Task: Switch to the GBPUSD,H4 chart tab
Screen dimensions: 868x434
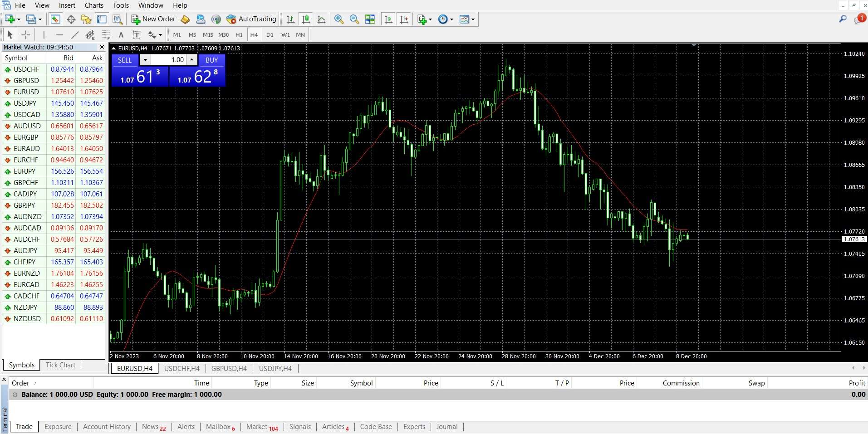Action: (x=229, y=369)
